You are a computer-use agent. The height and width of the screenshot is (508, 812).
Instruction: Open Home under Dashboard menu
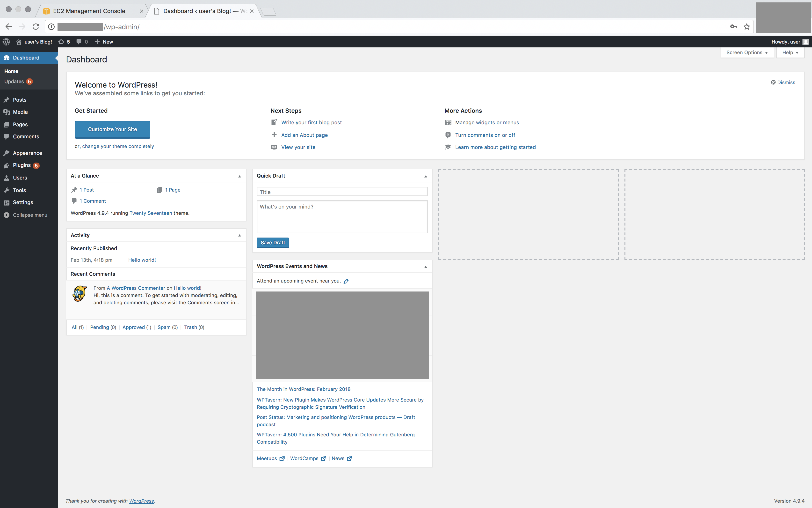[x=11, y=71]
